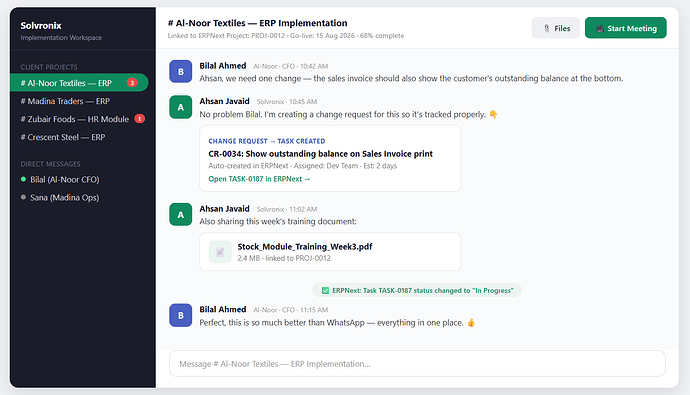Open TASK-0187 in ERPNext link
The width and height of the screenshot is (690, 395).
click(259, 179)
